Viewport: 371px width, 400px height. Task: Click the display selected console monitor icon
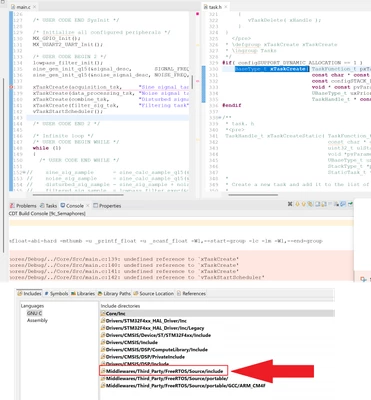(343, 204)
